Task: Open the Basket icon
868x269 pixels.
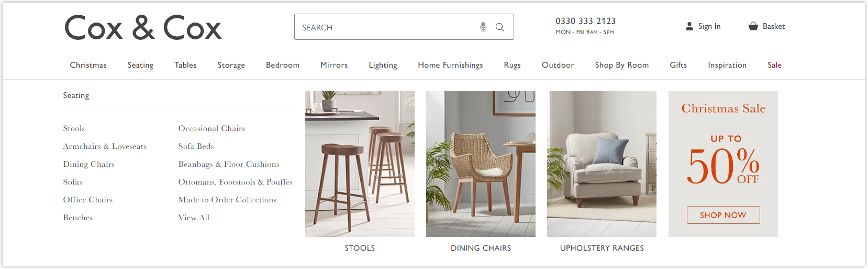Action: pyautogui.click(x=753, y=26)
